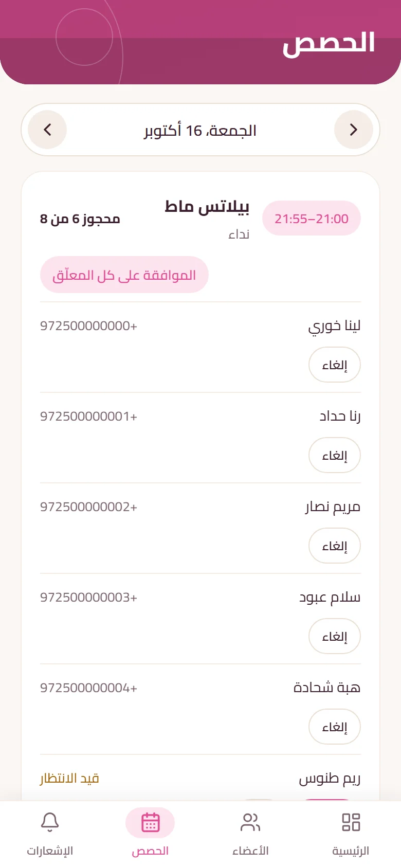Go to next day with right chevron
Screen dimensions: 401x868
354,130
